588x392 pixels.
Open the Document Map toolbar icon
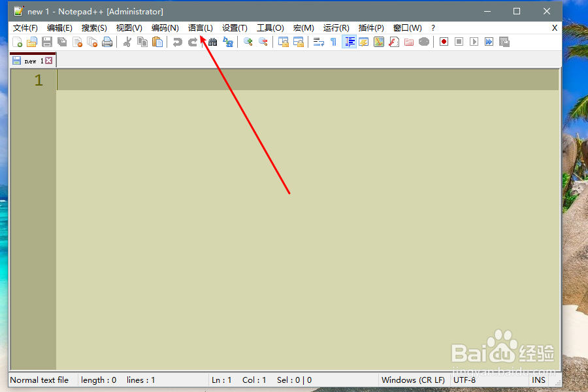click(x=379, y=42)
